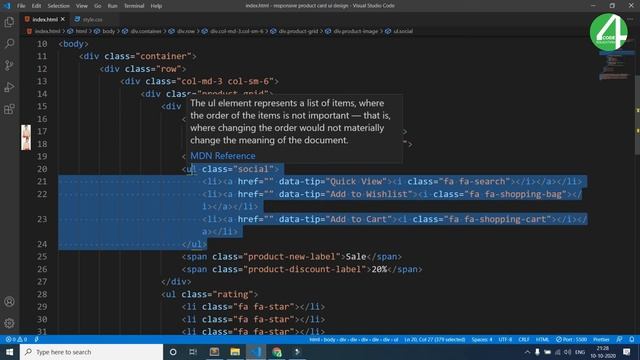Image resolution: width=640 pixels, height=360 pixels.
Task: Click the class="rating" ul tag
Action: [210, 294]
